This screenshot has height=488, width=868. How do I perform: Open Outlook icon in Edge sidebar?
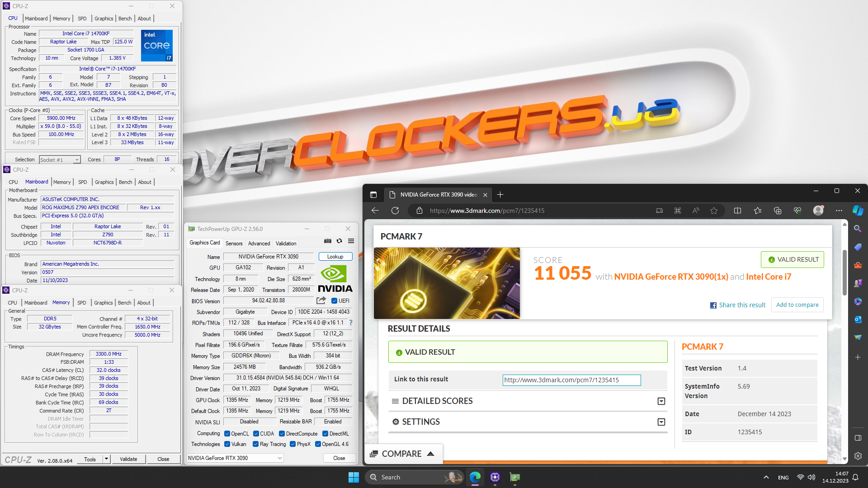click(858, 319)
